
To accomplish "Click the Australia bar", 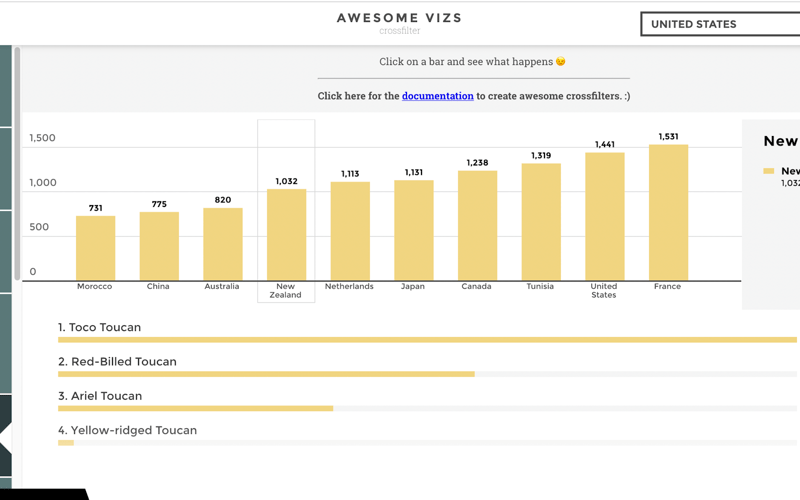I will pyautogui.click(x=222, y=244).
